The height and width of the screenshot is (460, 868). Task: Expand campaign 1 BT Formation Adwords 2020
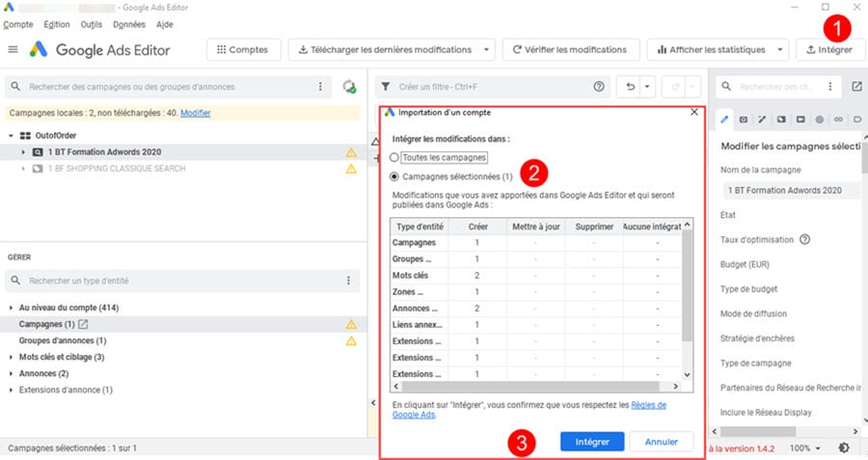tap(23, 152)
